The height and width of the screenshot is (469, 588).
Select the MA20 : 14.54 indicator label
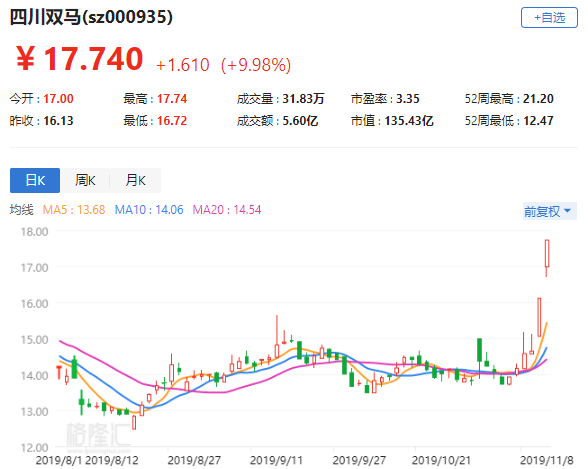227,210
